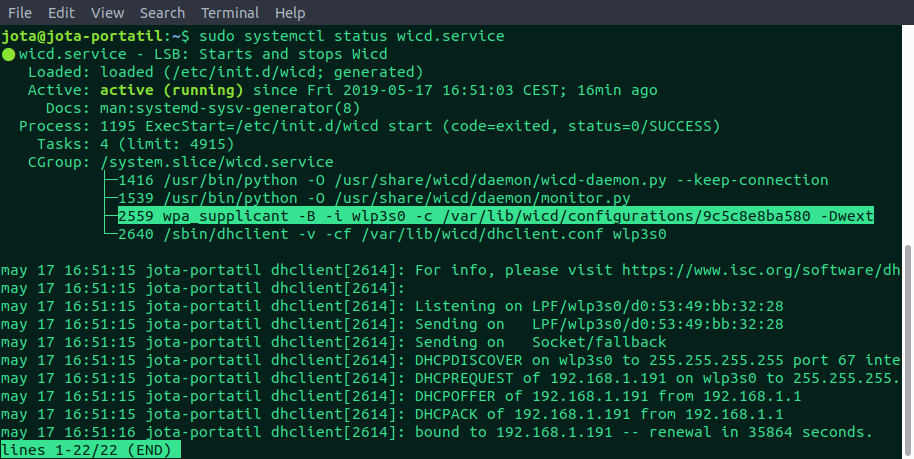Viewport: 914px width, 459px height.
Task: Open the Search menu
Action: click(x=162, y=12)
